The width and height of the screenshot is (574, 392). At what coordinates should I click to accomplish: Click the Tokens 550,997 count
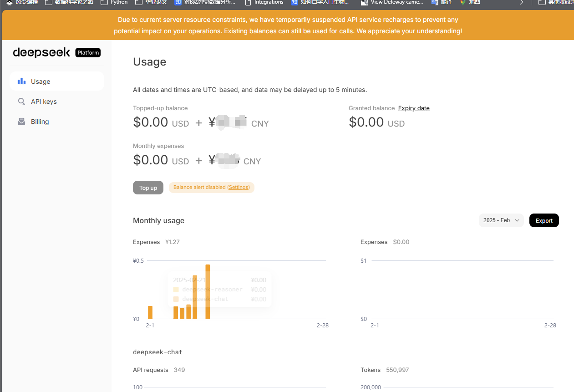(x=397, y=370)
